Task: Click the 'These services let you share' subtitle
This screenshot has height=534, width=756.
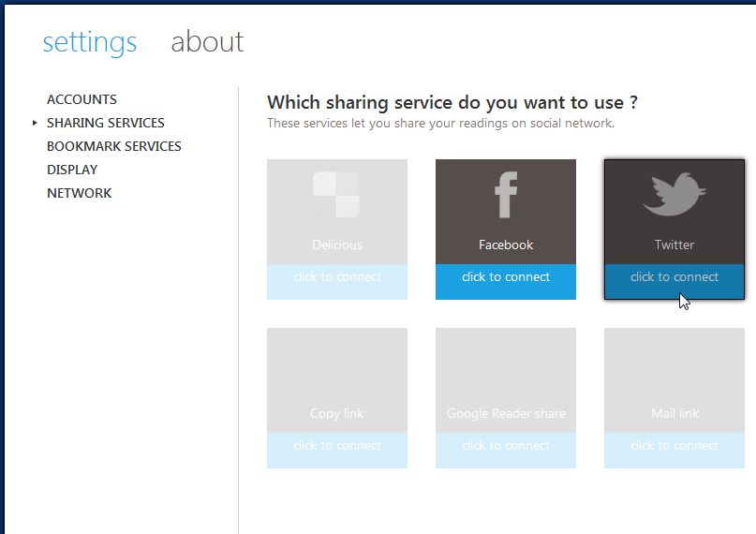Action: 440,124
